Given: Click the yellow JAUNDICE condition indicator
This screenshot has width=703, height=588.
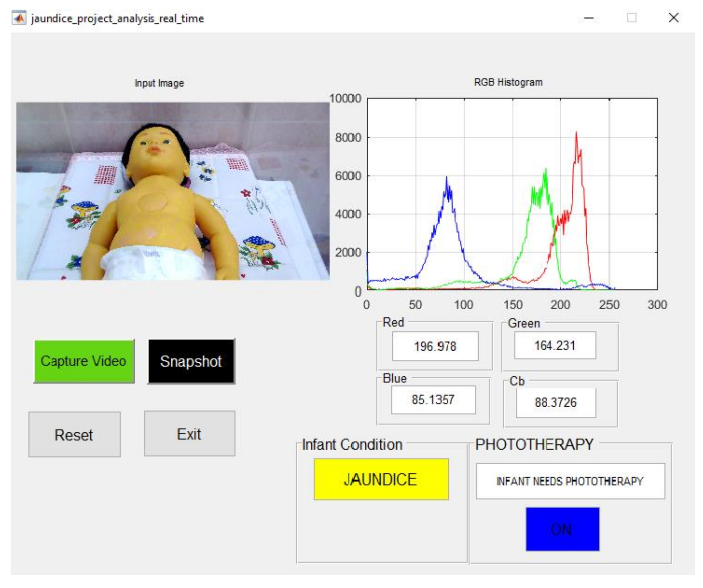Looking at the screenshot, I should [x=381, y=479].
